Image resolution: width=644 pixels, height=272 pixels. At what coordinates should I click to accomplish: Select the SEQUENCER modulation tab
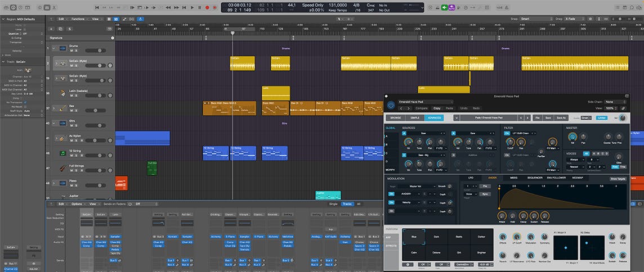click(x=535, y=178)
